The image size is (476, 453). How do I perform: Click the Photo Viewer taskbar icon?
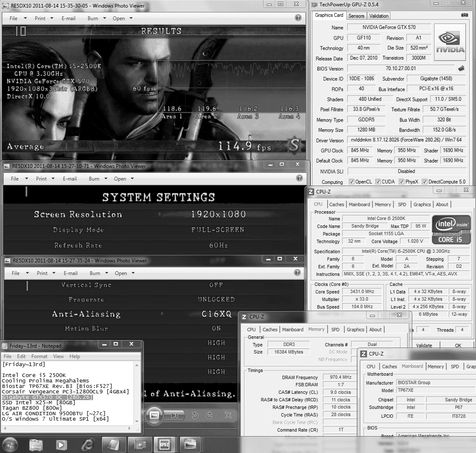(190, 445)
